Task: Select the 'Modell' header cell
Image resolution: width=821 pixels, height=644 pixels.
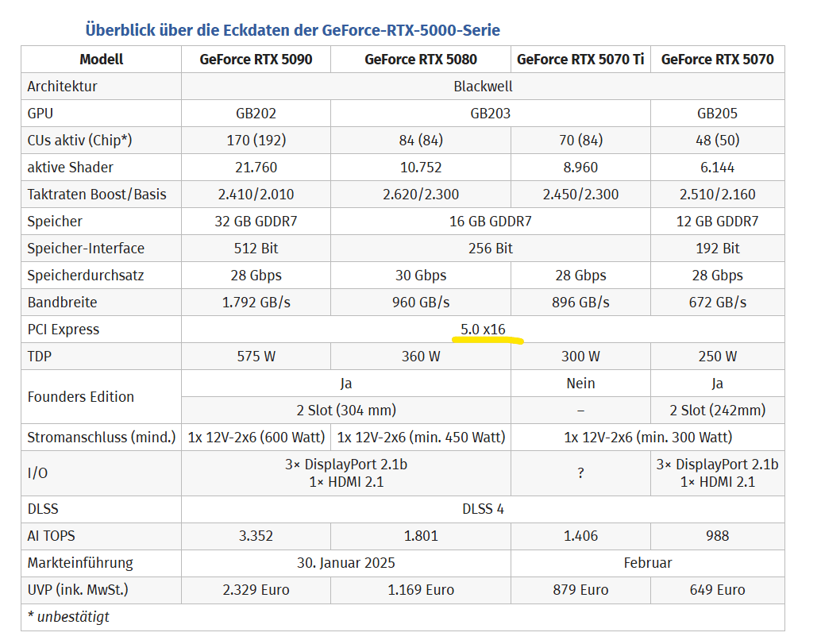Action: pyautogui.click(x=101, y=60)
